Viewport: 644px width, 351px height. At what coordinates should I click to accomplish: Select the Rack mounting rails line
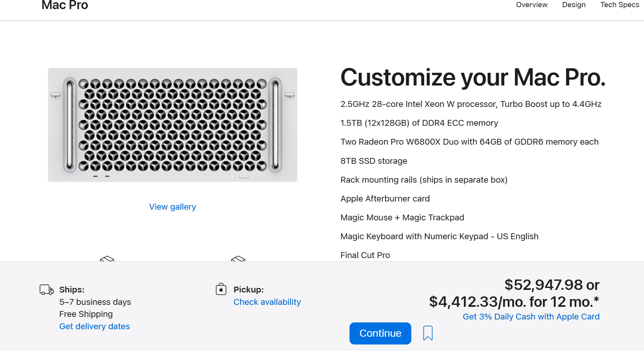pyautogui.click(x=424, y=180)
